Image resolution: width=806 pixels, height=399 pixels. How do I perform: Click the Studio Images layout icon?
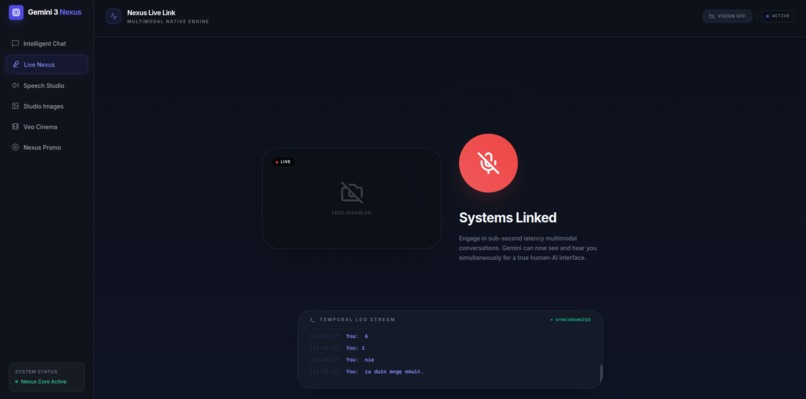15,106
